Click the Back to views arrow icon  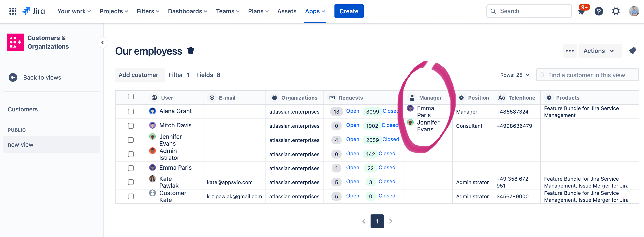(x=13, y=78)
